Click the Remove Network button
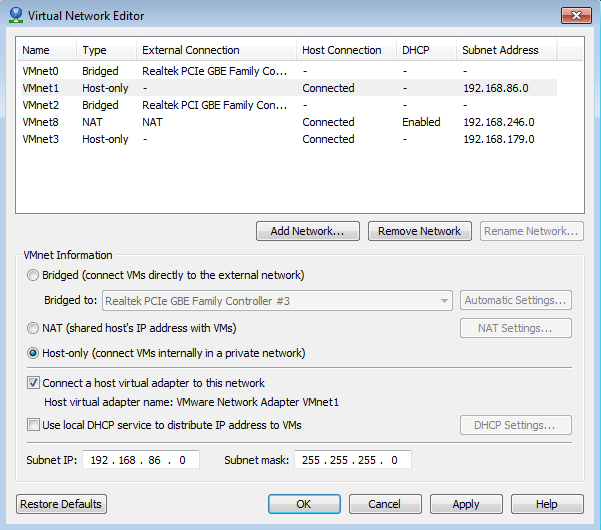601x530 pixels. (419, 231)
